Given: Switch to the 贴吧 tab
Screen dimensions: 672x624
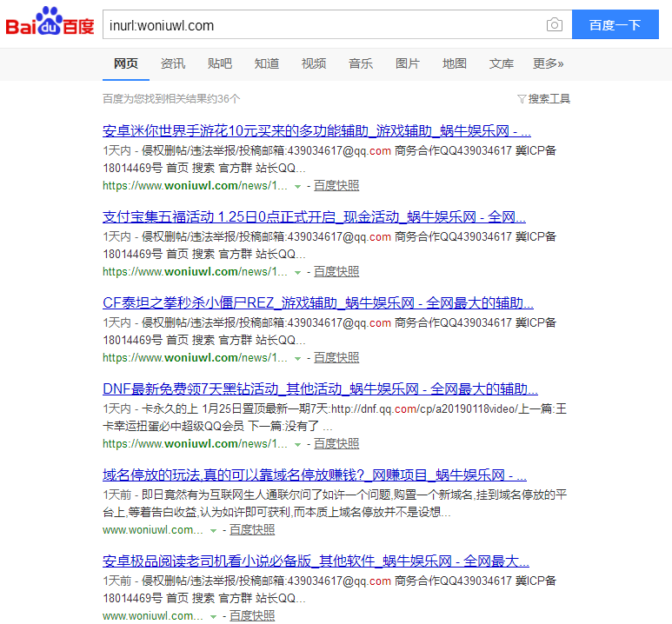Looking at the screenshot, I should pyautogui.click(x=220, y=63).
